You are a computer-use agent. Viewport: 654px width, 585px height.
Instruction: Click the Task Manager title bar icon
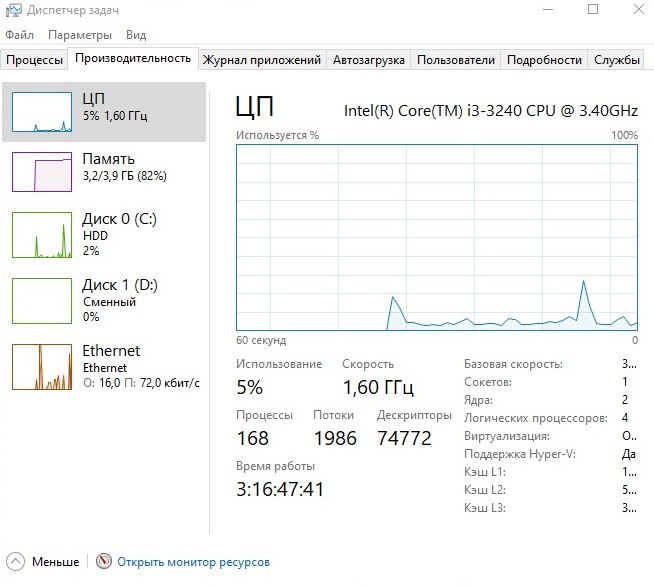13,10
